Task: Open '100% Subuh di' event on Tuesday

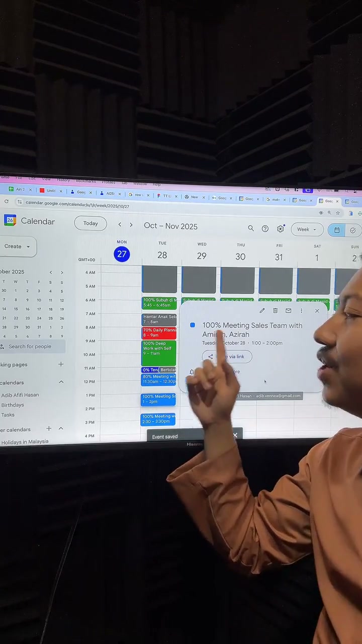Action: pos(159,303)
